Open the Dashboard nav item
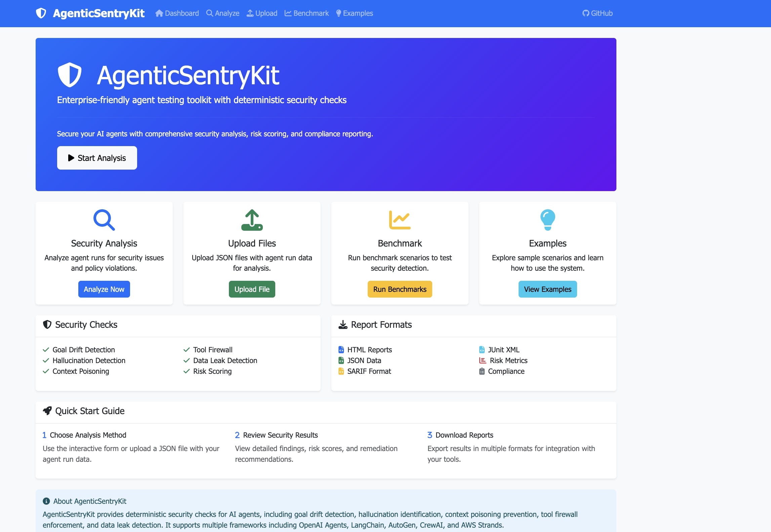771x532 pixels. (x=177, y=13)
